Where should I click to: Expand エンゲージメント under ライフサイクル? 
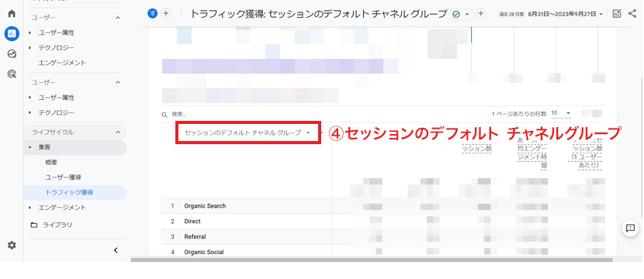(x=30, y=208)
